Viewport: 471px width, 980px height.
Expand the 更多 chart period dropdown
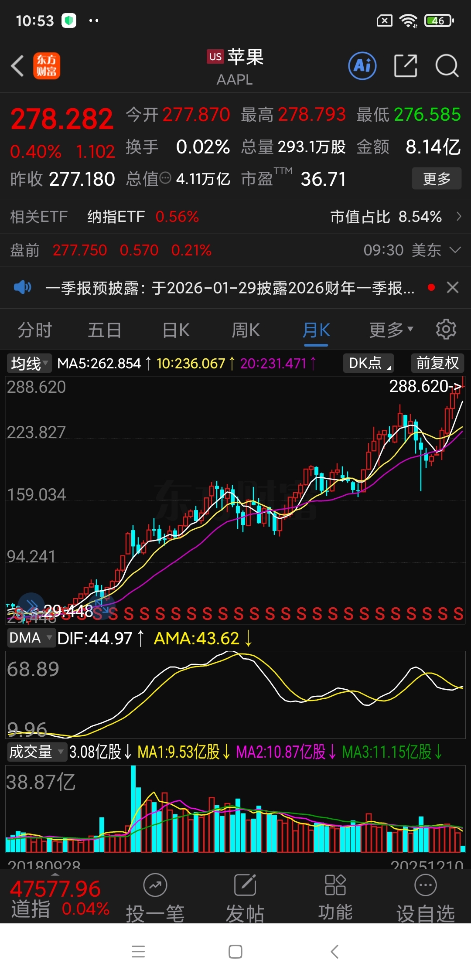(391, 330)
